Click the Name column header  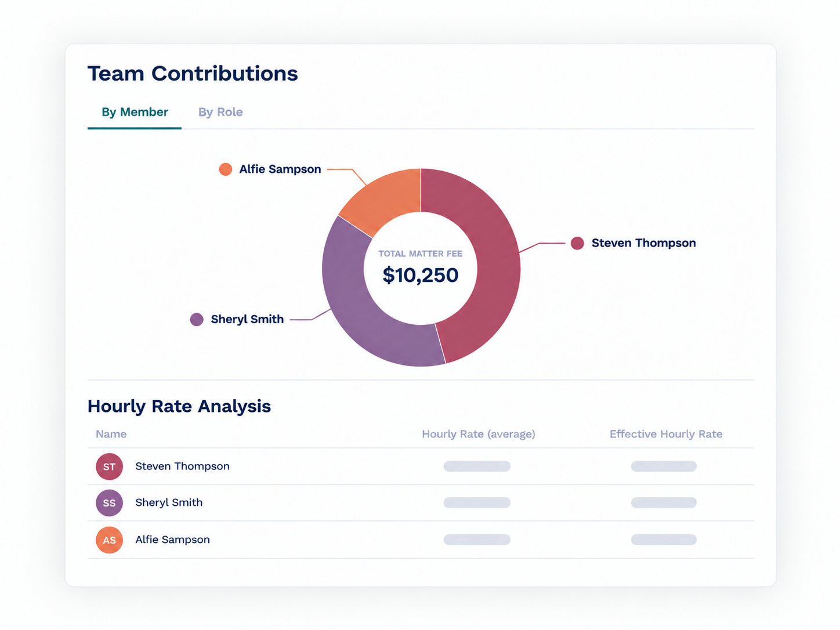point(111,434)
